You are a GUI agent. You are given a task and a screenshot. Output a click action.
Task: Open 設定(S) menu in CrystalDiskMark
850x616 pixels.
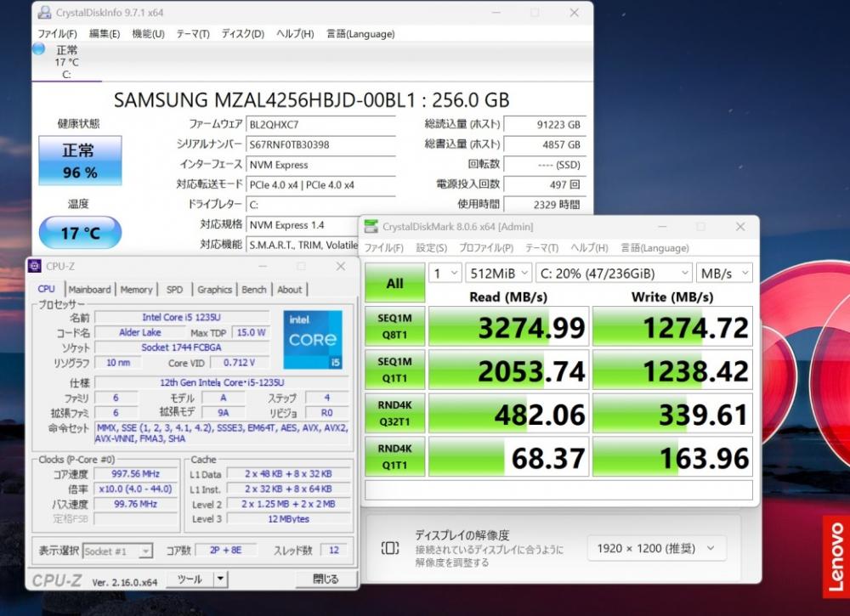point(432,247)
